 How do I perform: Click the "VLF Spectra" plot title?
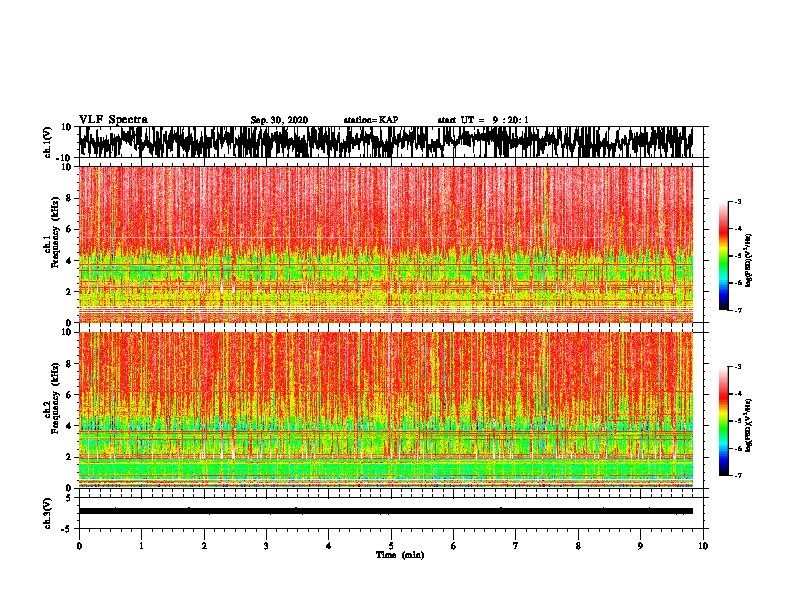tap(113, 120)
